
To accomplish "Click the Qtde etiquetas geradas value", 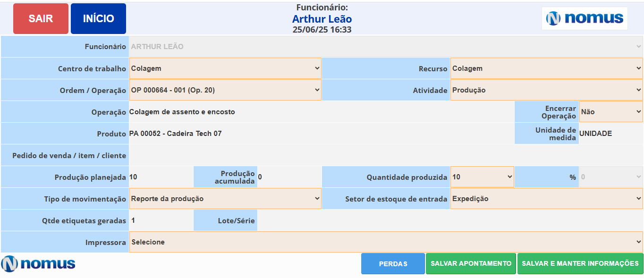I will (x=133, y=220).
